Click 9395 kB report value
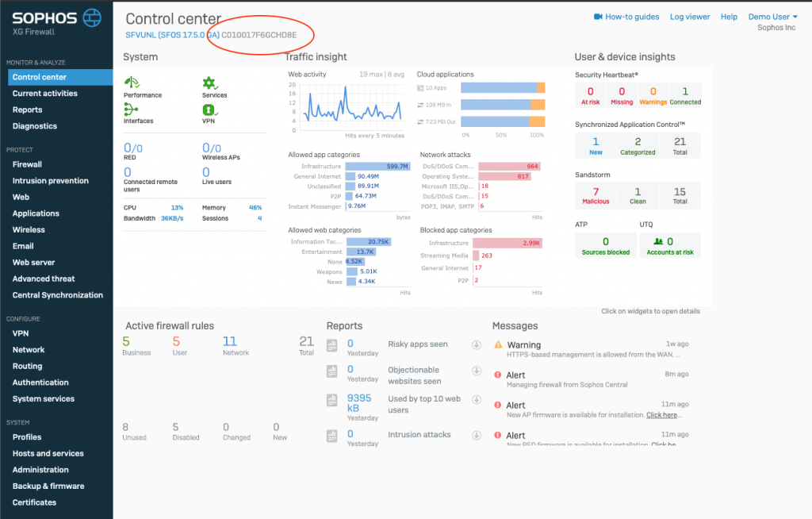This screenshot has height=519, width=812. 359,403
